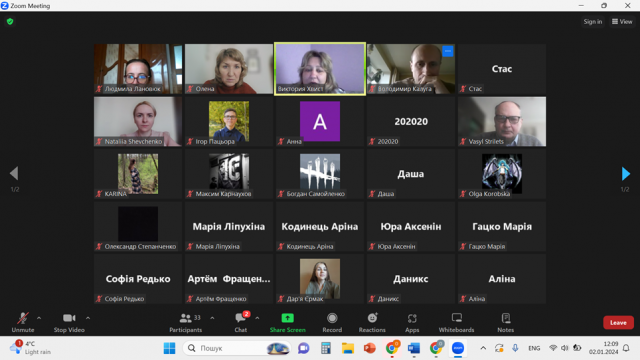
Task: Open the Reactions menu
Action: pos(372,322)
